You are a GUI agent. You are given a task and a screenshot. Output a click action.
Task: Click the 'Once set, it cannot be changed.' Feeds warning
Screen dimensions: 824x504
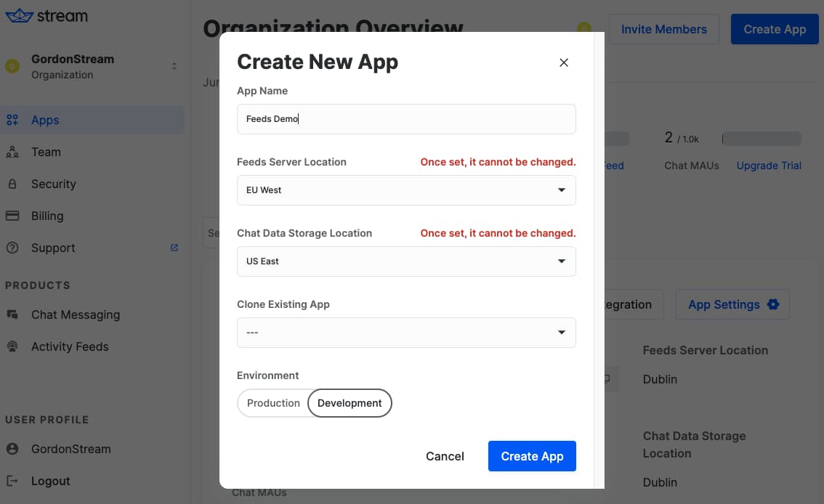(498, 162)
